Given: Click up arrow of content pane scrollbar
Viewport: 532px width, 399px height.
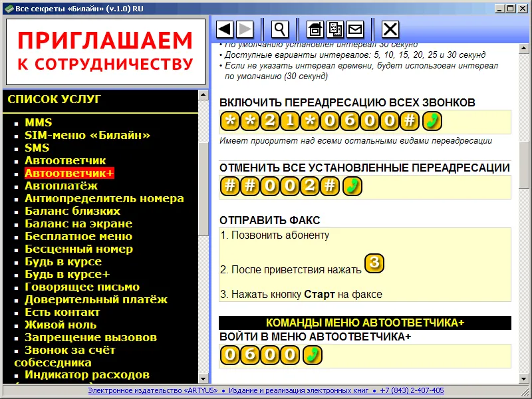Looking at the screenshot, I should [x=524, y=48].
